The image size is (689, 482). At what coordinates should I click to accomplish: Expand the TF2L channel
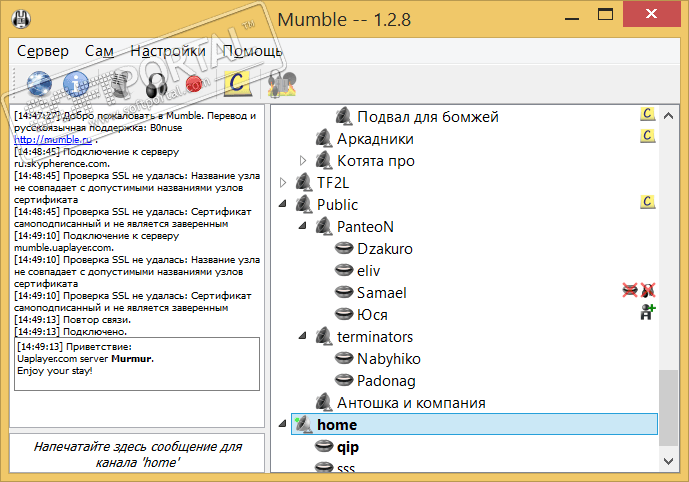tap(283, 182)
